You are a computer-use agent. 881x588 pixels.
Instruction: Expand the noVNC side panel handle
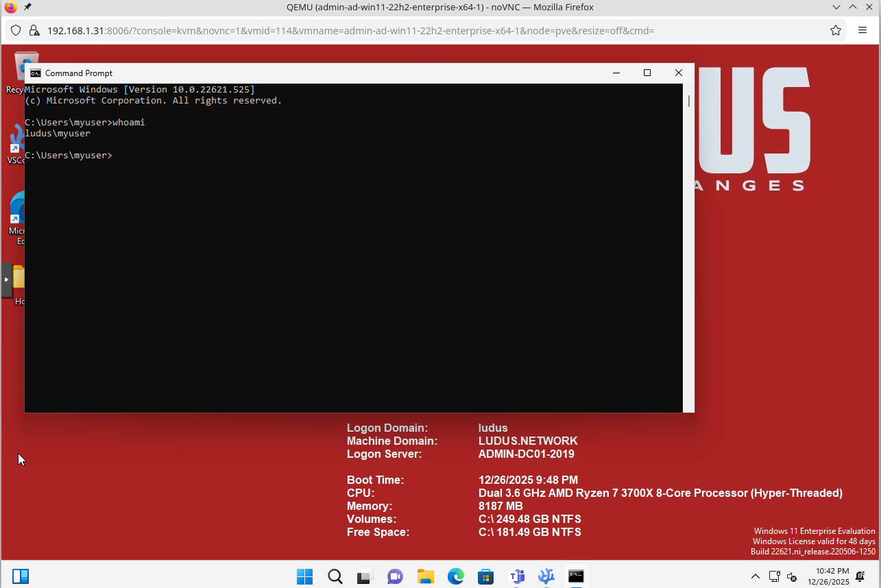(7, 280)
